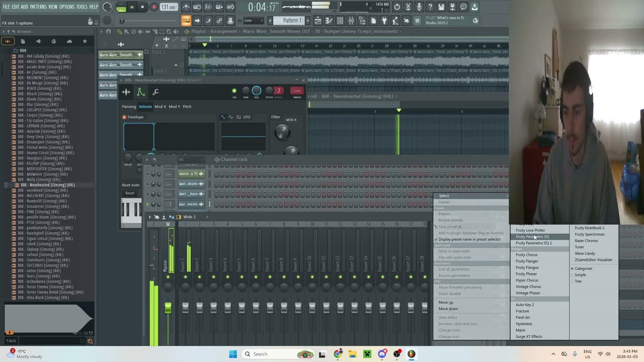The height and width of the screenshot is (362, 644).
Task: Select Simple view radio option
Action: click(580, 275)
